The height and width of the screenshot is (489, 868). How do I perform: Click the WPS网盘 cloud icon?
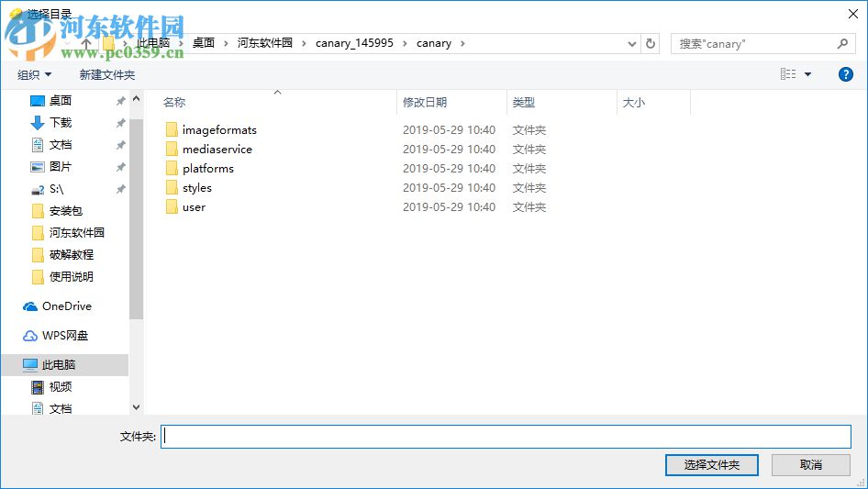pos(30,336)
